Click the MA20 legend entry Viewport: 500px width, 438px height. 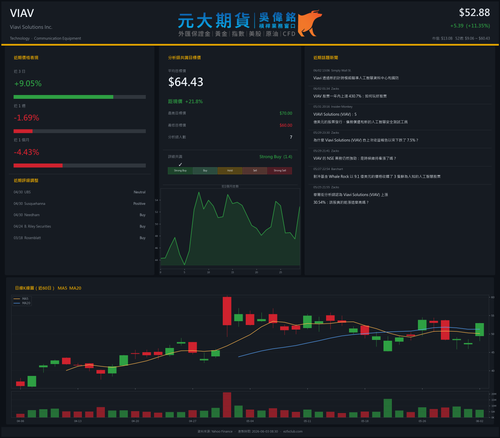[x=22, y=303]
